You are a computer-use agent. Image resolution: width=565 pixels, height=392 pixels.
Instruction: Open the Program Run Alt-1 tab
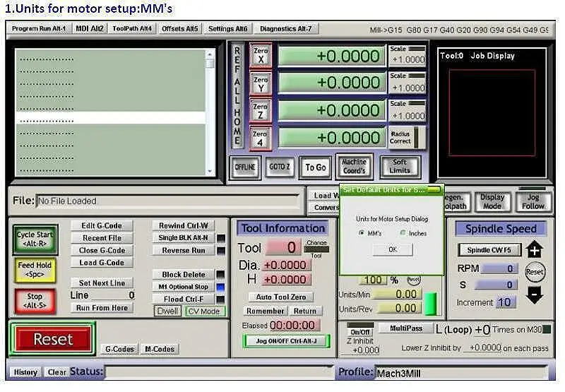point(39,28)
